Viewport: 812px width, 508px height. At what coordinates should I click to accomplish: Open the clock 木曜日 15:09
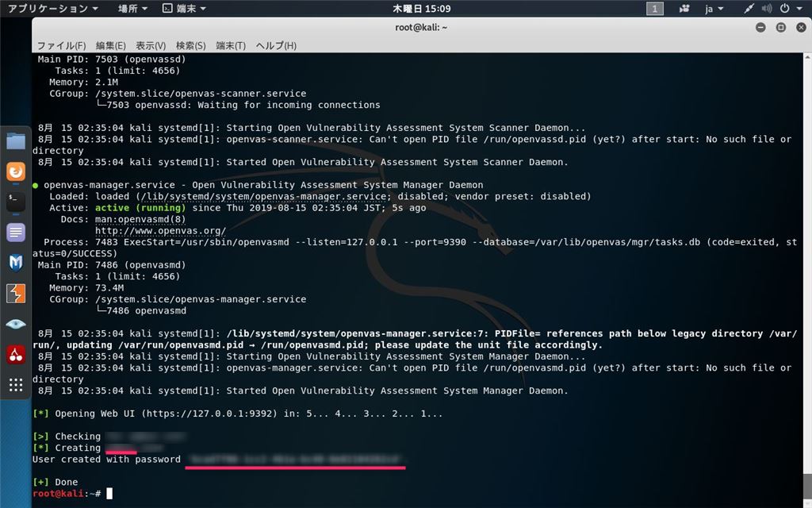[x=422, y=8]
